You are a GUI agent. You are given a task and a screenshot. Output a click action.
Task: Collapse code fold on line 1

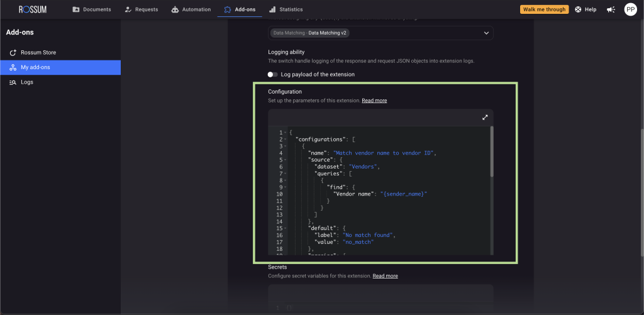coord(286,133)
